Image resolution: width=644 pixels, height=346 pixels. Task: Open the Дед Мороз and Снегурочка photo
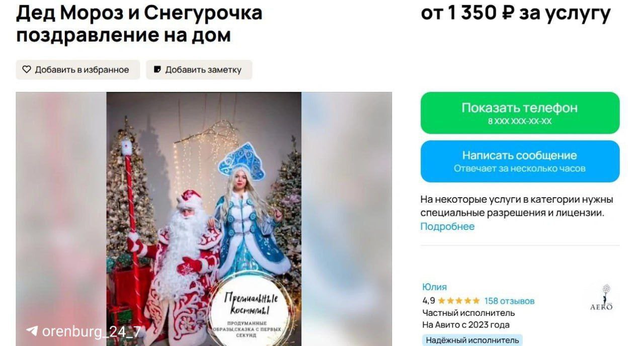tap(204, 219)
